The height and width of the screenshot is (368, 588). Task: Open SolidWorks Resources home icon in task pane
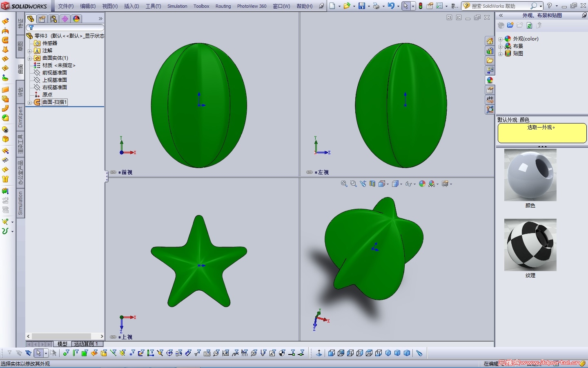pyautogui.click(x=490, y=41)
